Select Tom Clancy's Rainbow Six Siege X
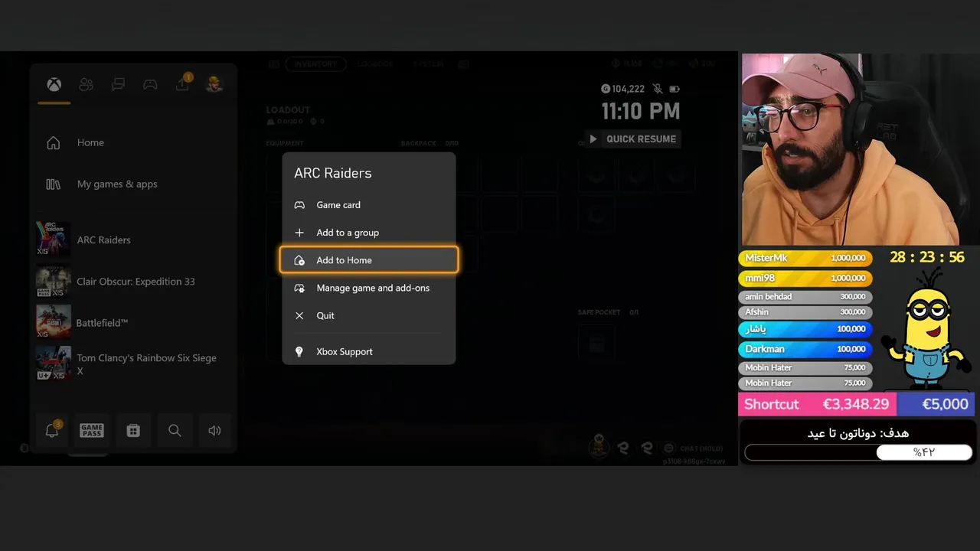 [134, 364]
